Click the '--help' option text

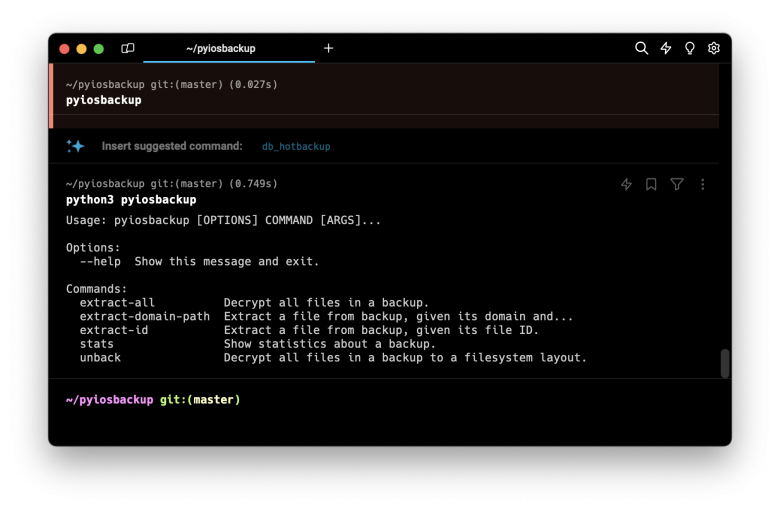pyautogui.click(x=100, y=262)
